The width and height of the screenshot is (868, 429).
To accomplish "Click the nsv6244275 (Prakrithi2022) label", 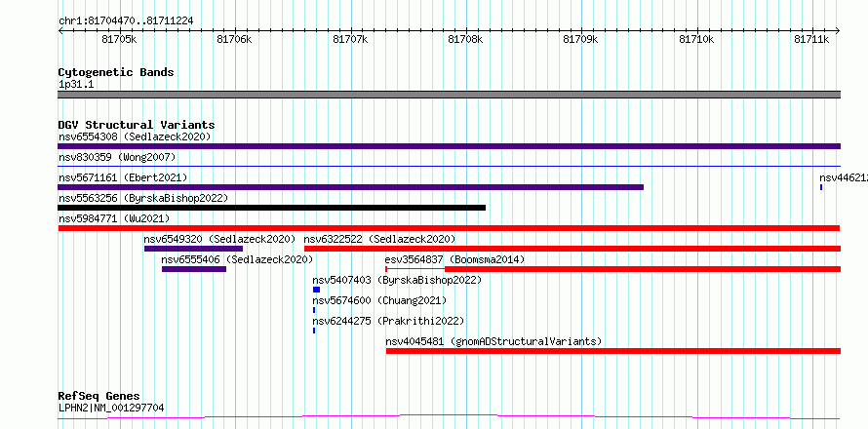I will click(x=388, y=321).
